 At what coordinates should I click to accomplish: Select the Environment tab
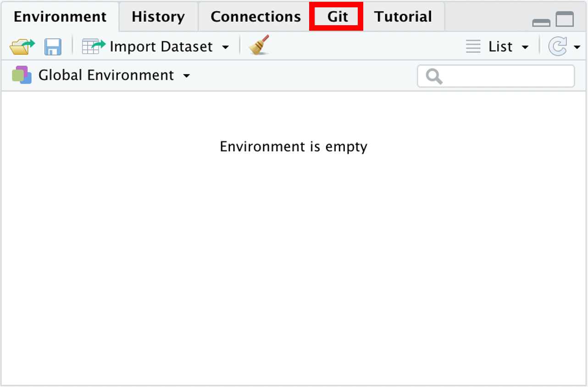tap(60, 17)
